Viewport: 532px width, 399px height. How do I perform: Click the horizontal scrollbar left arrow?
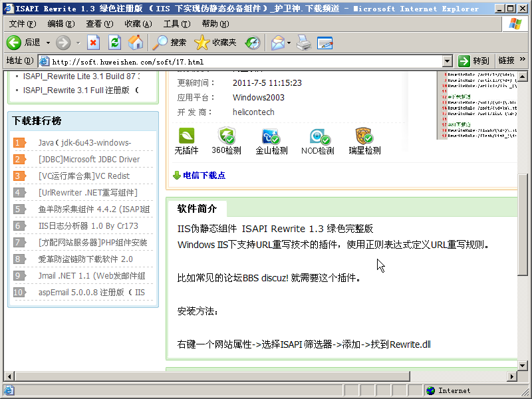[9, 376]
